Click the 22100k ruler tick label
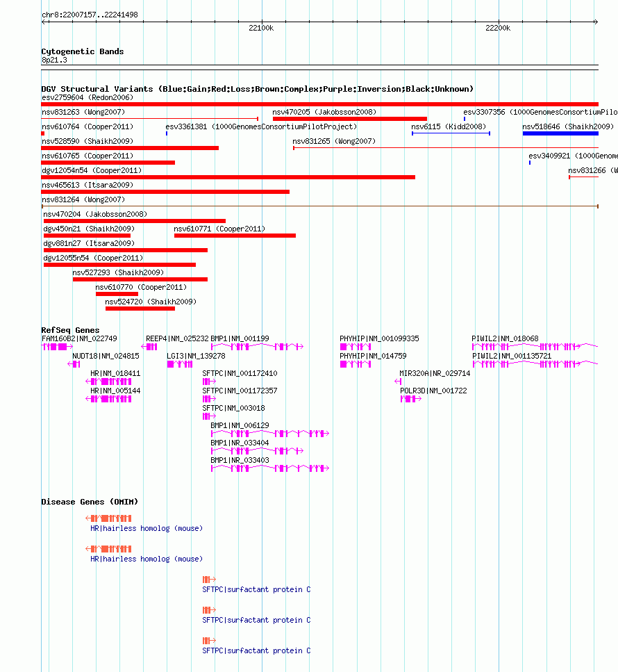The width and height of the screenshot is (618, 672). (x=261, y=28)
